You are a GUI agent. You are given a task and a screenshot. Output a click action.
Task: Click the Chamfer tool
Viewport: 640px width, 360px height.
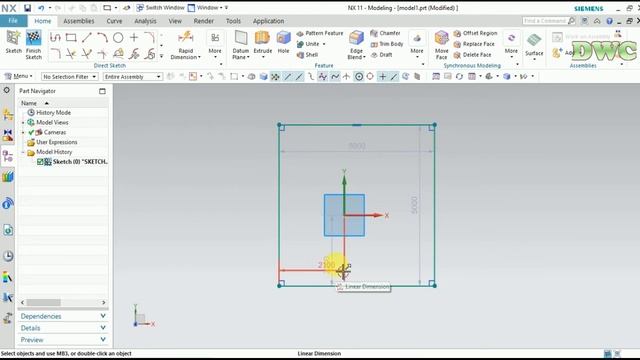(385, 33)
